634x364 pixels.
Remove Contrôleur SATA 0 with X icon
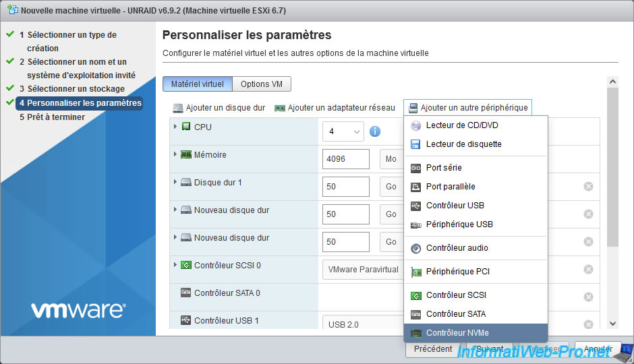pos(588,297)
